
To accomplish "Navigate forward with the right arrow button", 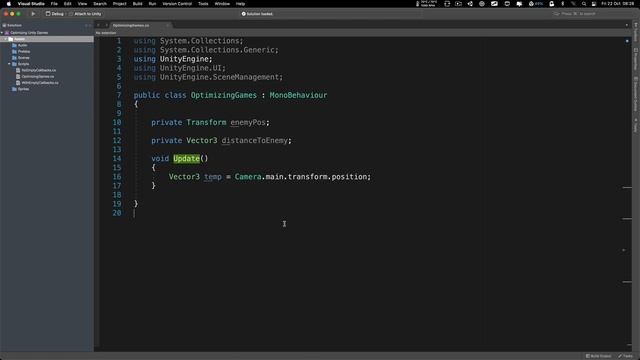I will coord(107,25).
